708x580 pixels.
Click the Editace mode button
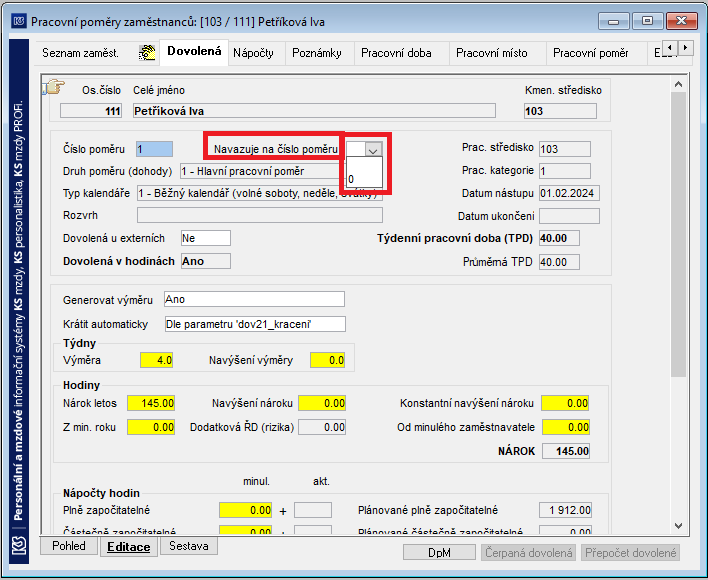pyautogui.click(x=129, y=547)
